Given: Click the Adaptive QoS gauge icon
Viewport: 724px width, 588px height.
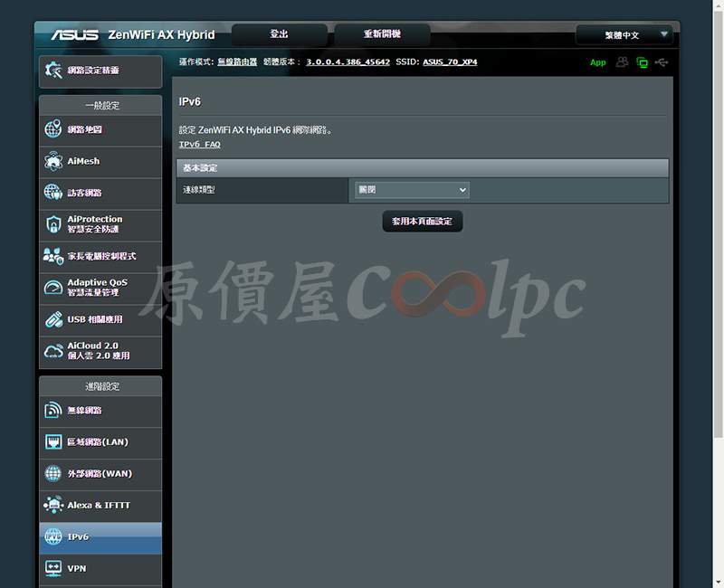Looking at the screenshot, I should [53, 287].
